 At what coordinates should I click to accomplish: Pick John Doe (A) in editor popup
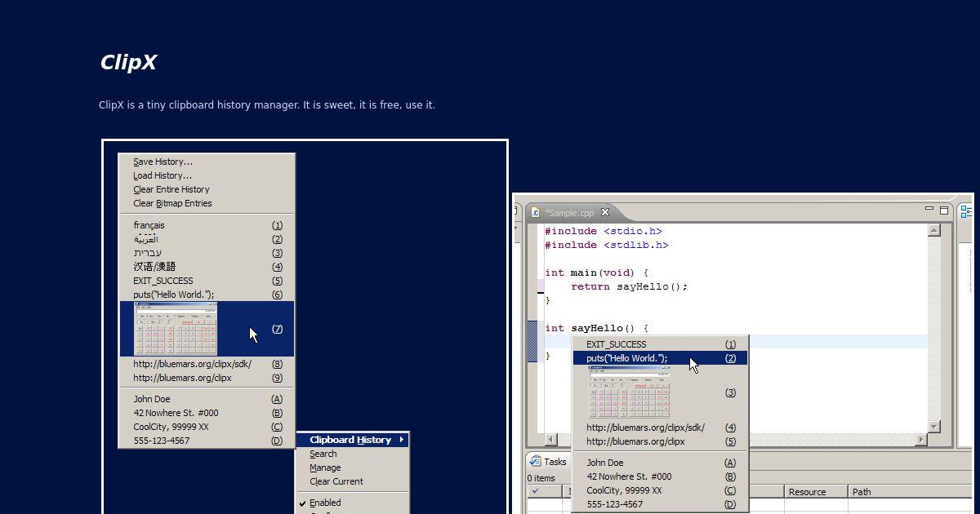tap(660, 463)
